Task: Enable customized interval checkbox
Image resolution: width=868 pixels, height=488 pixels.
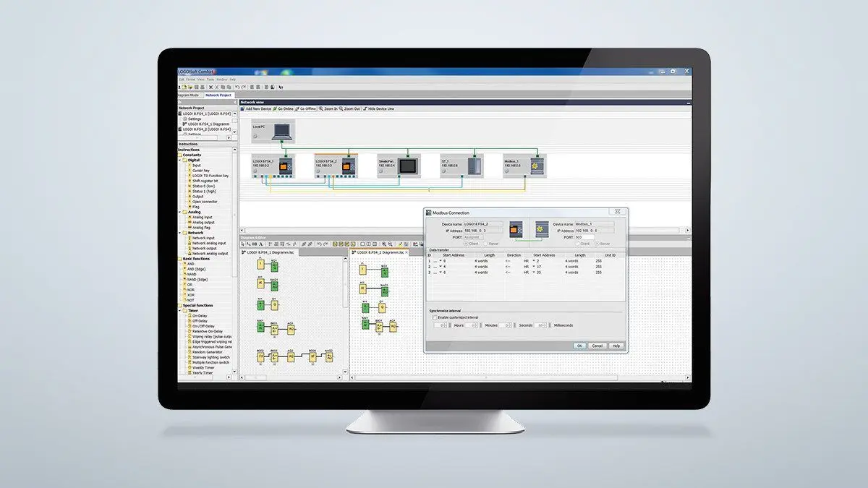Action: 435,317
